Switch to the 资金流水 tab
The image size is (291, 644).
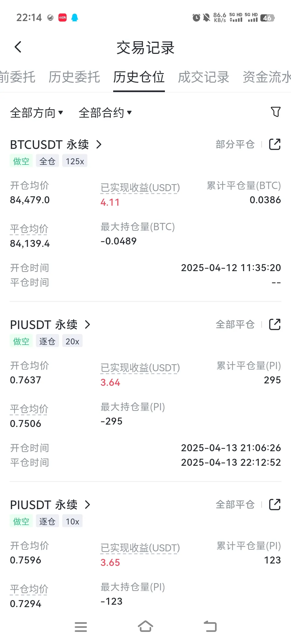point(267,77)
